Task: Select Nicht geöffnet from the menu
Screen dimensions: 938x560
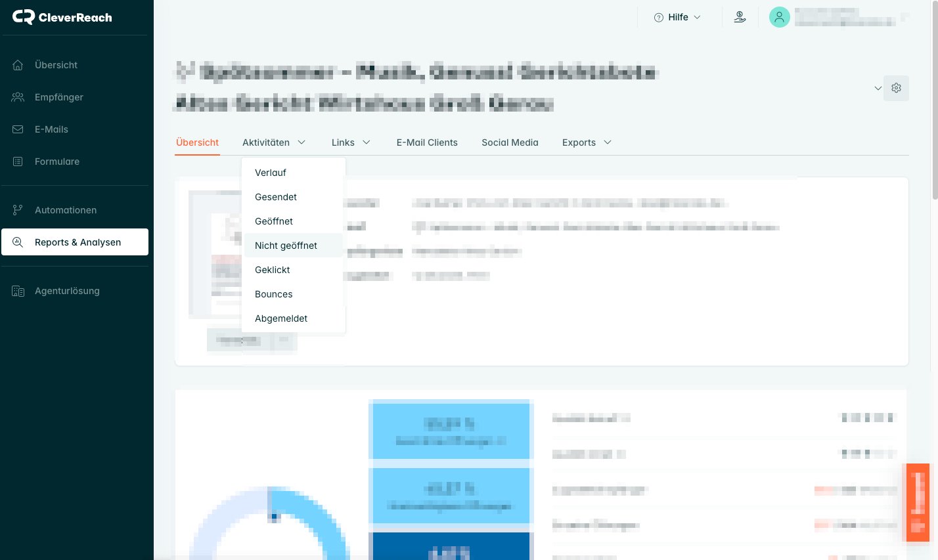Action: [x=286, y=246]
